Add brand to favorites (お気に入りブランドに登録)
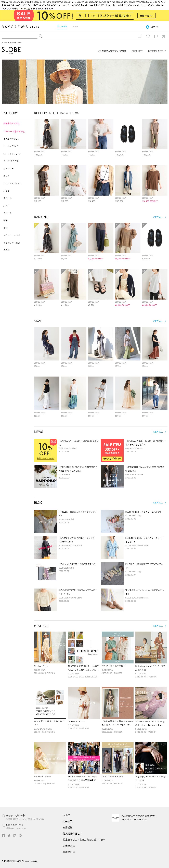This screenshot has height=868, width=169. tap(112, 51)
